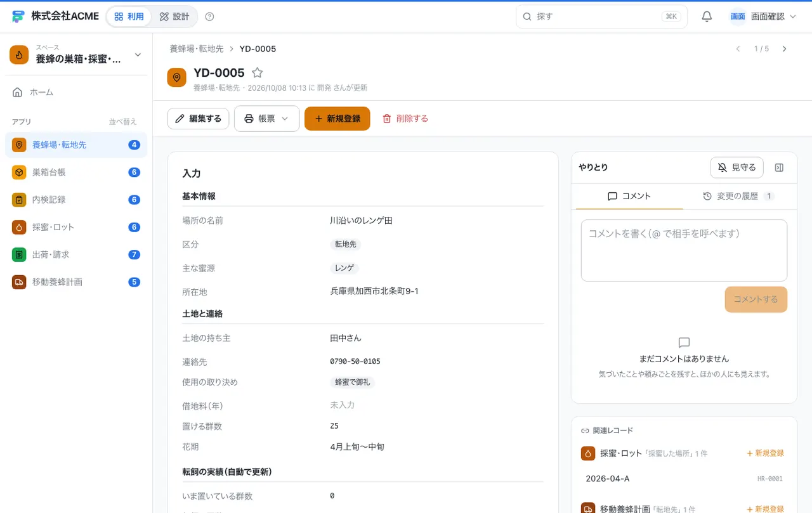Click 養蜂場･転地先 breadcrumb link
Image resolution: width=812 pixels, height=513 pixels.
[197, 49]
